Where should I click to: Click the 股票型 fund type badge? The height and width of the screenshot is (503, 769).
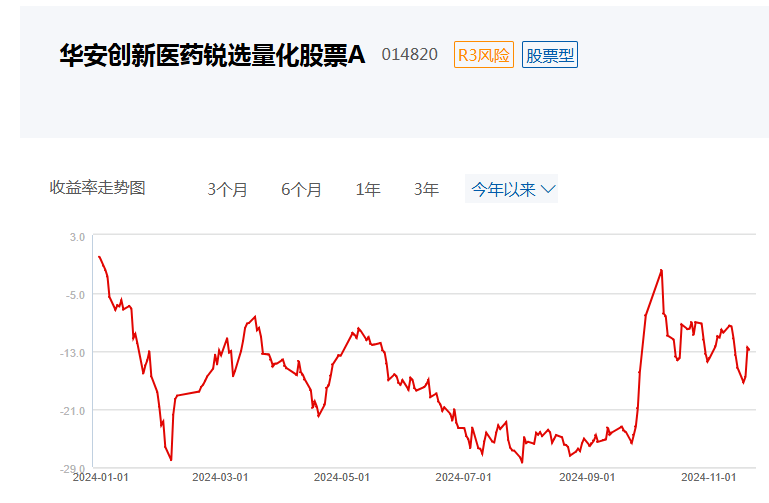point(550,54)
